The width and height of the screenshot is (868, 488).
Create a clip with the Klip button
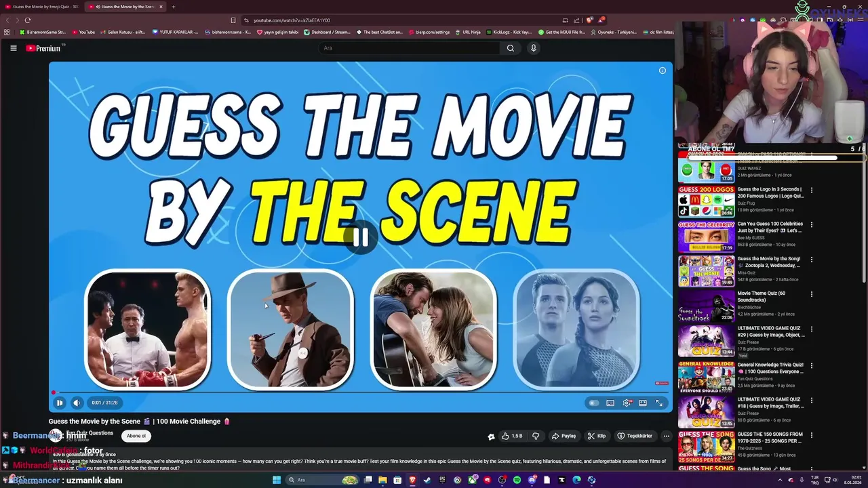(597, 436)
